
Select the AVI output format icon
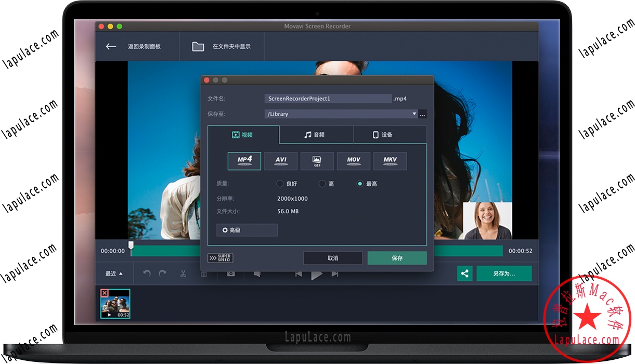click(281, 161)
